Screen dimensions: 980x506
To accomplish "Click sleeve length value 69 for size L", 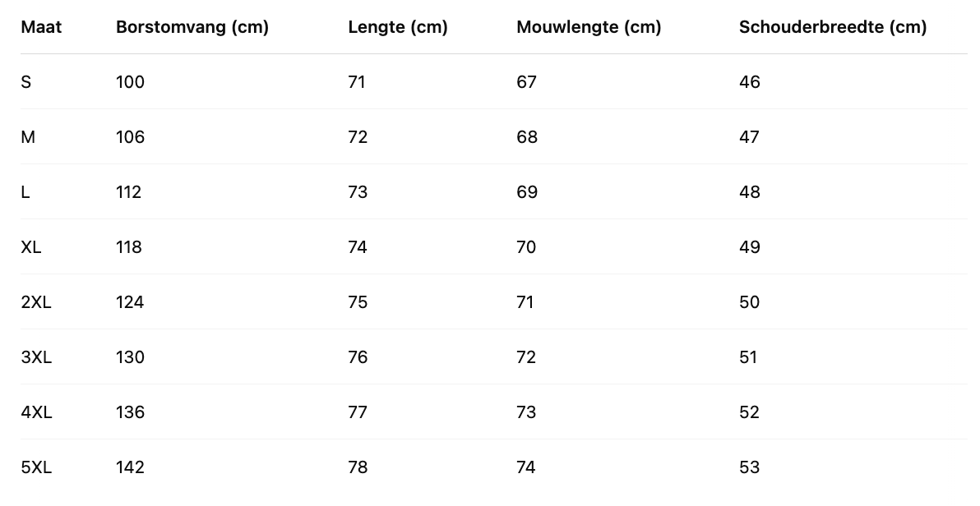I will click(x=527, y=192).
